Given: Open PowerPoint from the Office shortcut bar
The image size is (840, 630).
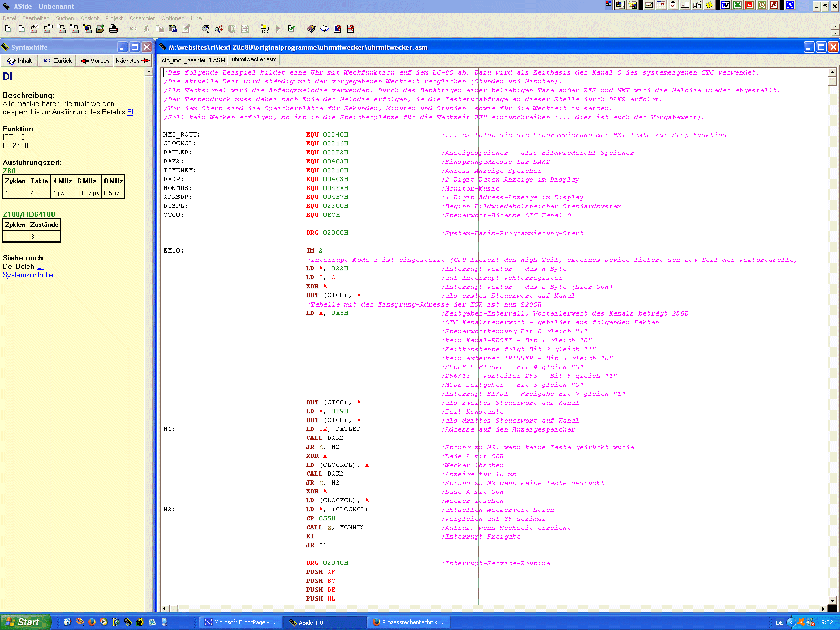Looking at the screenshot, I should (x=750, y=5).
